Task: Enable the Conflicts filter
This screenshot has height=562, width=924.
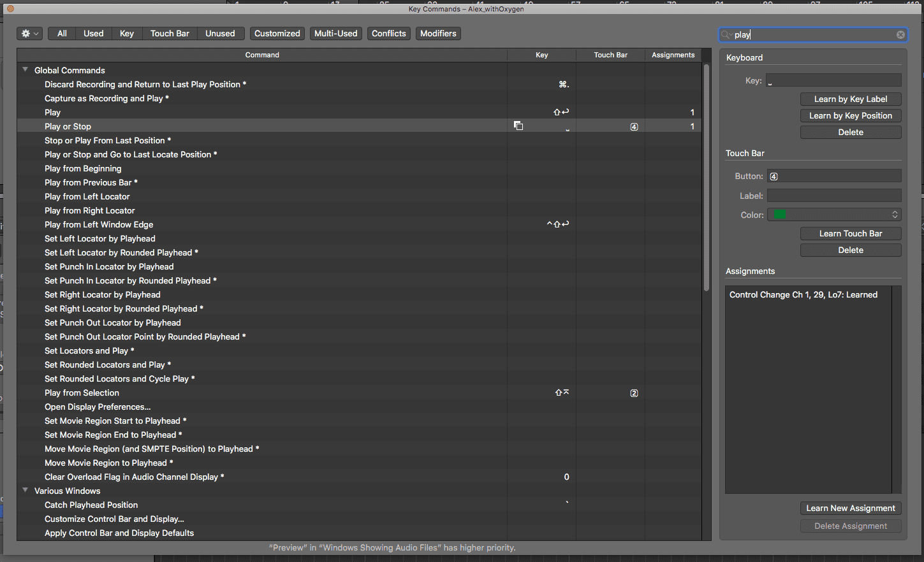Action: coord(388,33)
